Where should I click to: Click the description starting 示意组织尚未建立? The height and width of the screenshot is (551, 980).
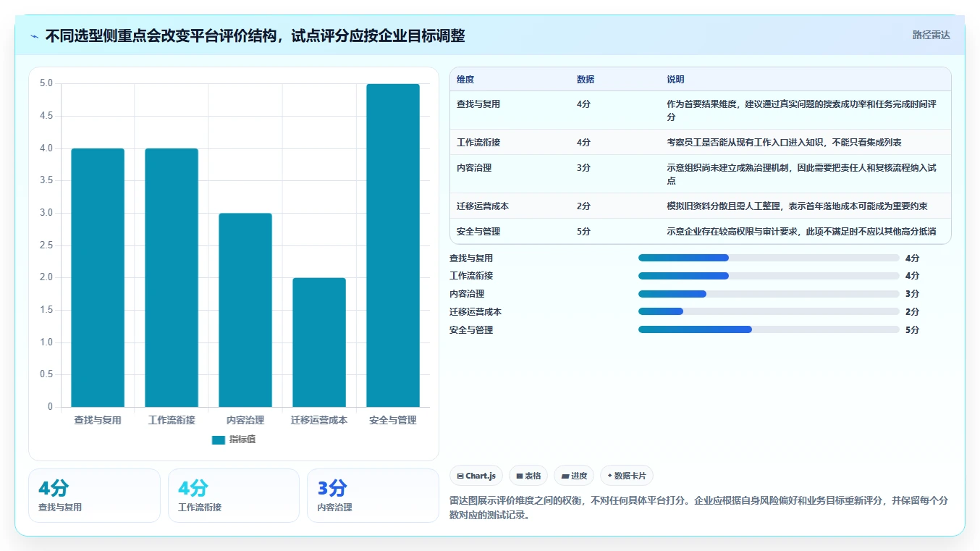point(801,174)
